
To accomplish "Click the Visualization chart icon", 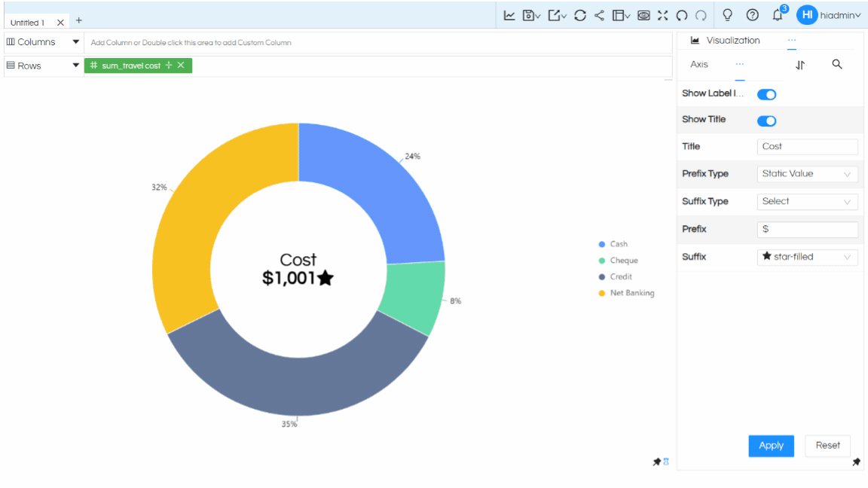I will (695, 41).
